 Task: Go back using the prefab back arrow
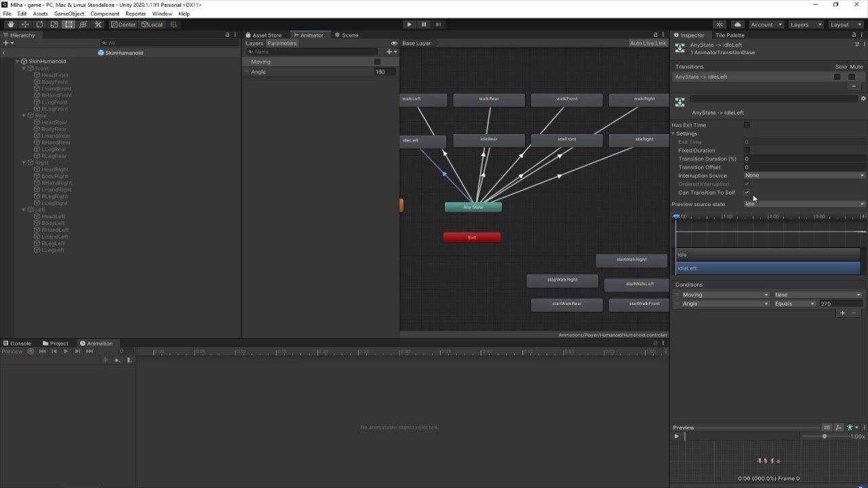click(x=4, y=53)
